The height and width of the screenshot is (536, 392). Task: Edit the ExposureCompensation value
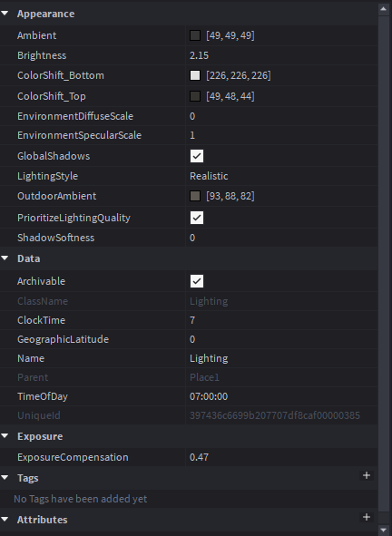click(282, 457)
